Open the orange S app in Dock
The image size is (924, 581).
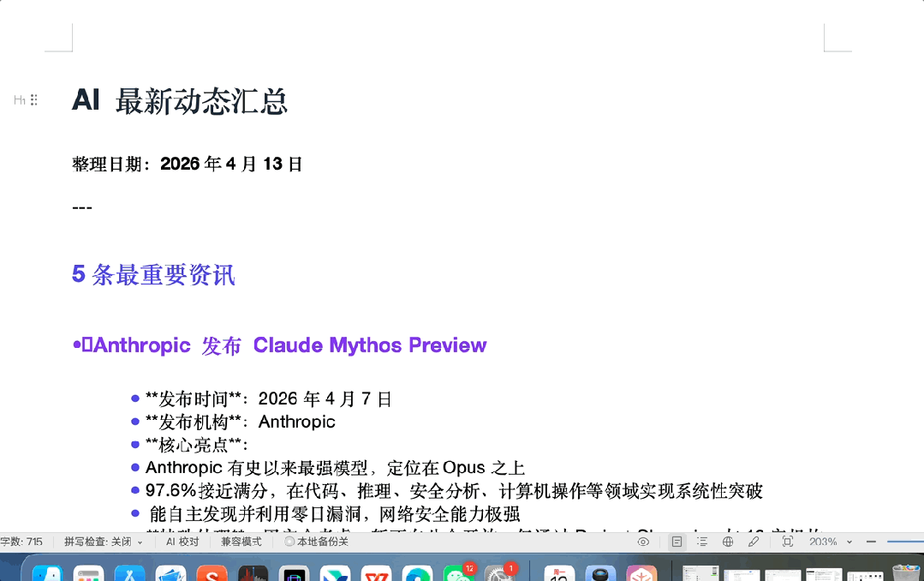pos(212,574)
